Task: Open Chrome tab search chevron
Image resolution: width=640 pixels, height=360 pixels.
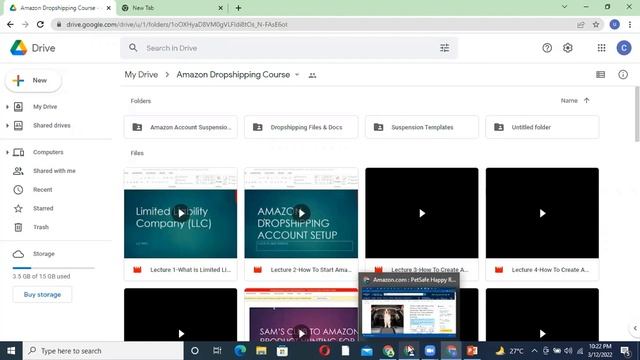Action: click(x=564, y=7)
